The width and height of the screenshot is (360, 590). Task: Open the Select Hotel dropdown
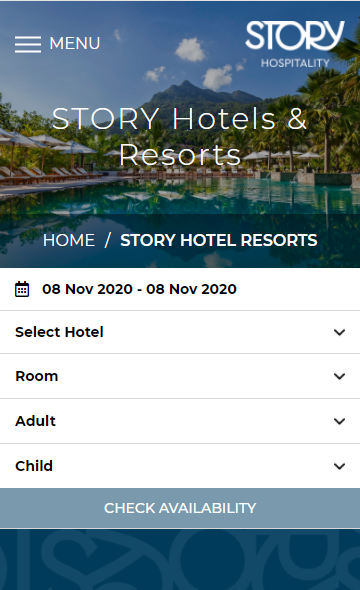click(x=180, y=332)
